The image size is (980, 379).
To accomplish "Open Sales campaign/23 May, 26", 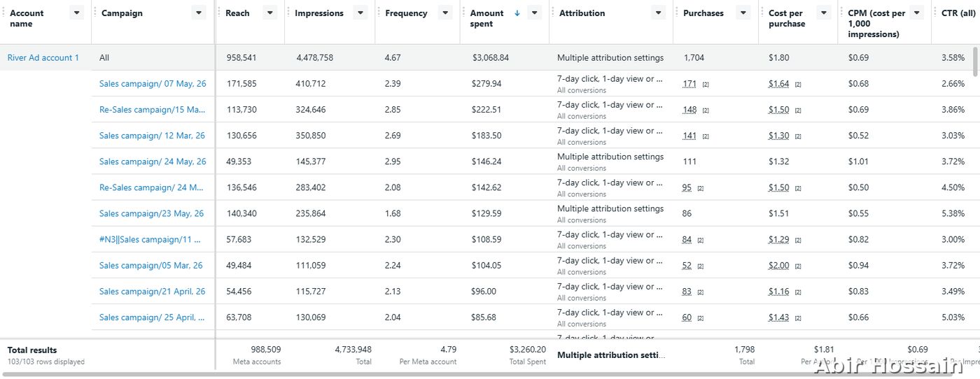I will point(151,213).
